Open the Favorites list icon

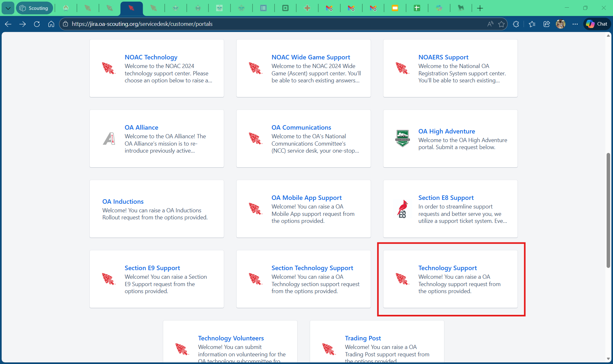(x=532, y=24)
